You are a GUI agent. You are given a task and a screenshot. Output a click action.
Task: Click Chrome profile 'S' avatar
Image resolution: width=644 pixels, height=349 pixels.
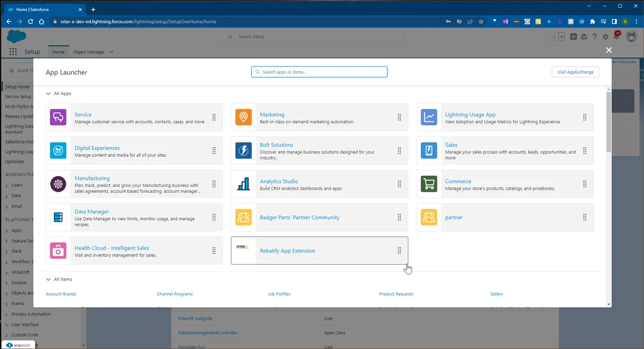pyautogui.click(x=626, y=21)
